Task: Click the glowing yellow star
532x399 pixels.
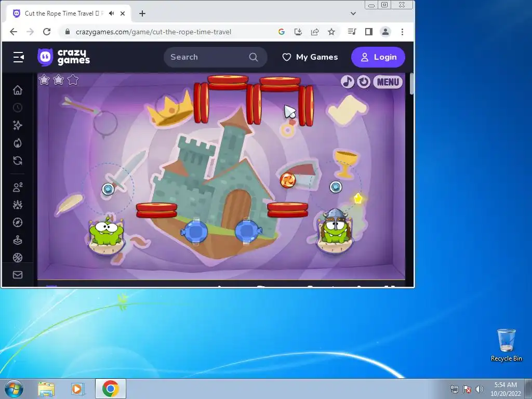Action: click(358, 198)
